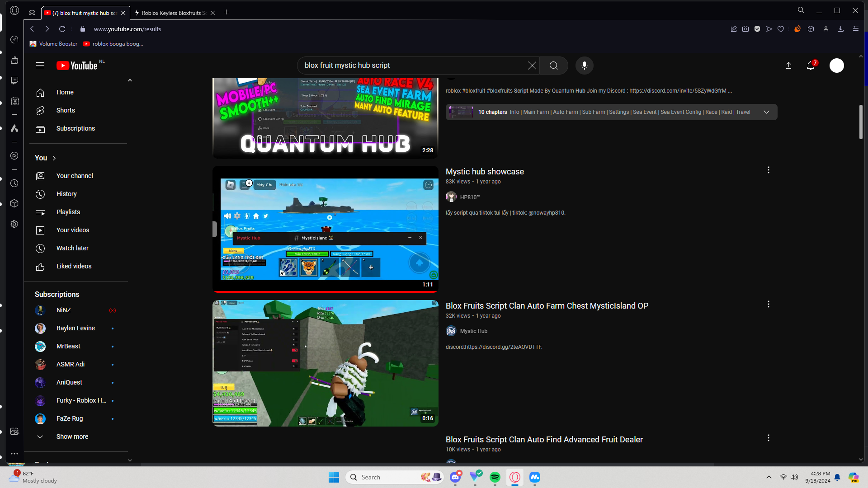This screenshot has height=488, width=868.
Task: Click the page vertical scrollbar
Action: 861,122
